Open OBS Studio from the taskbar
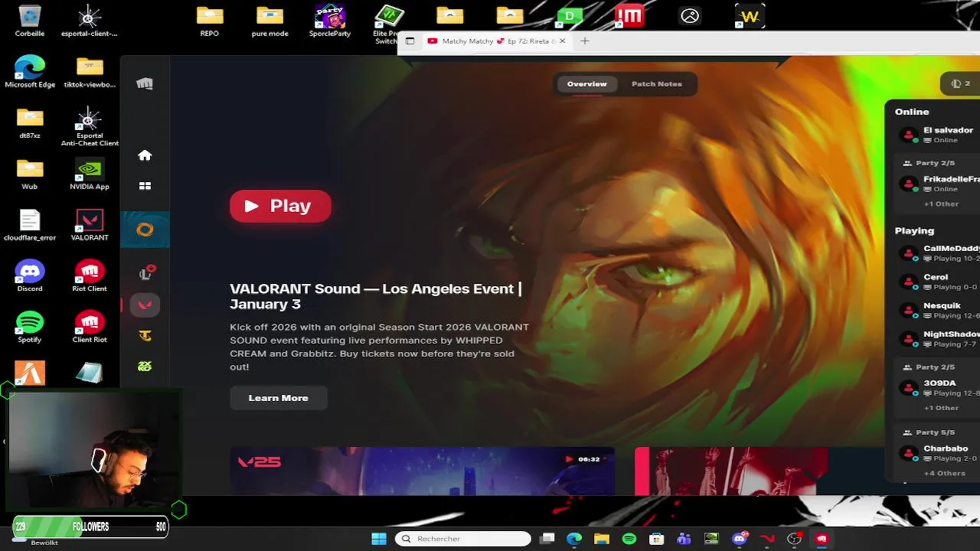 click(794, 539)
